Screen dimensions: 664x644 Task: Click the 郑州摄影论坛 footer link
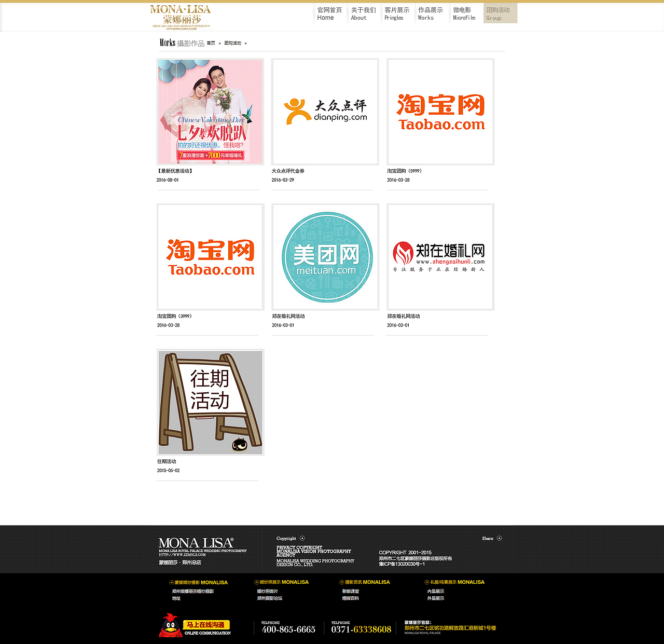(269, 598)
